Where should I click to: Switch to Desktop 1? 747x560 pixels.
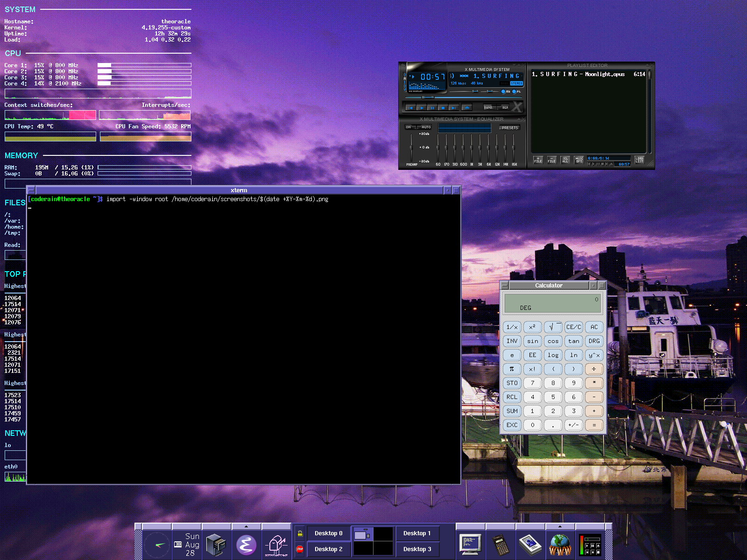tap(417, 533)
